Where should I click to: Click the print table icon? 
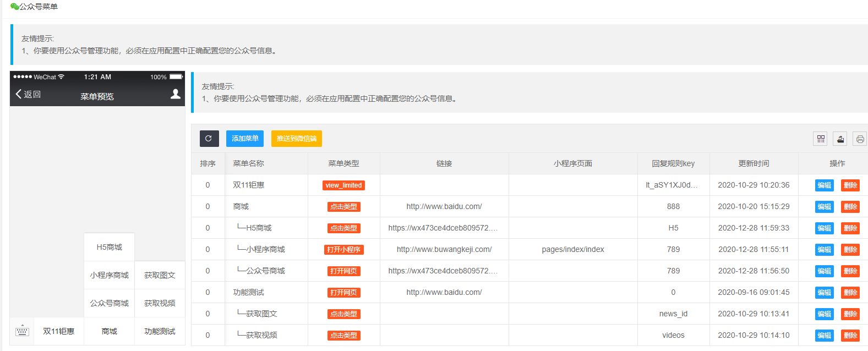pyautogui.click(x=860, y=139)
